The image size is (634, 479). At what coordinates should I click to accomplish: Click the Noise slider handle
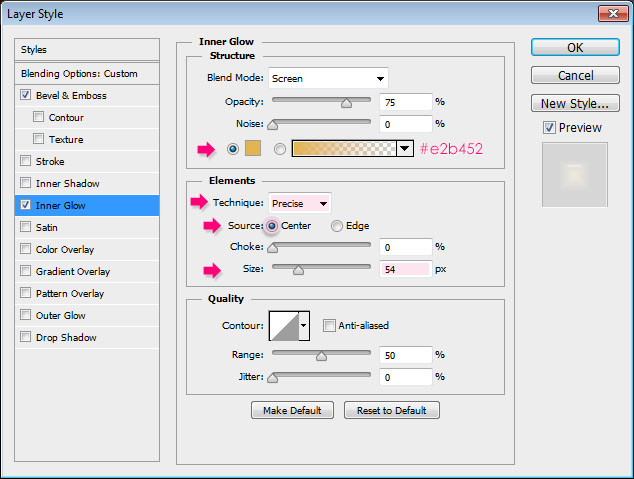tap(273, 125)
